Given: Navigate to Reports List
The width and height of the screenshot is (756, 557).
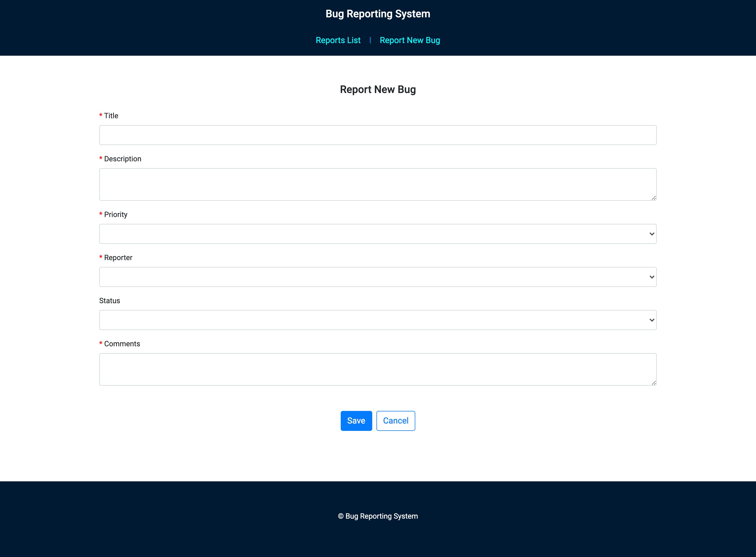Looking at the screenshot, I should click(x=338, y=40).
